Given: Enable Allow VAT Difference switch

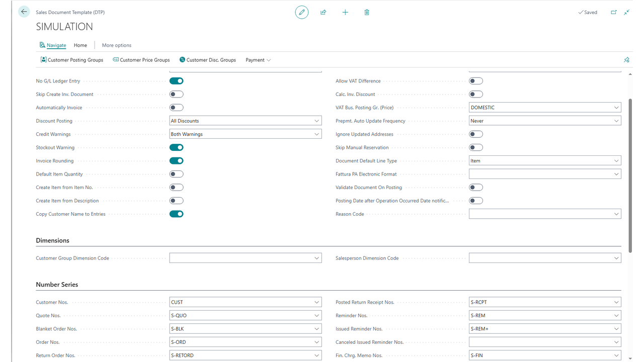Looking at the screenshot, I should (x=476, y=81).
